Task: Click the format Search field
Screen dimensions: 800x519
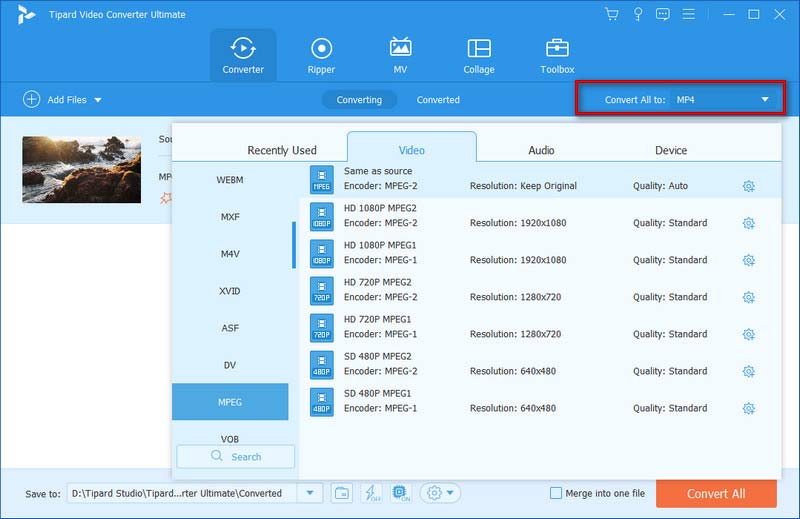Action: (236, 456)
